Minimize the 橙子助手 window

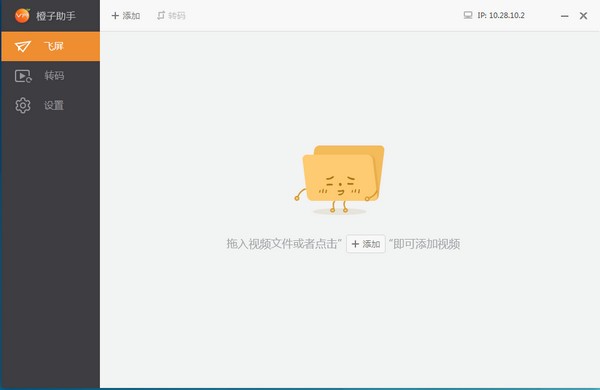564,16
